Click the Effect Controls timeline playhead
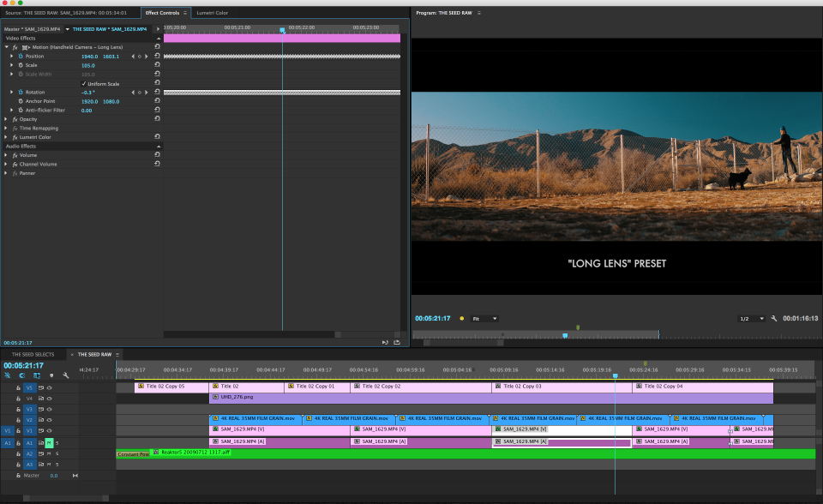The height and width of the screenshot is (504, 823). point(282,31)
